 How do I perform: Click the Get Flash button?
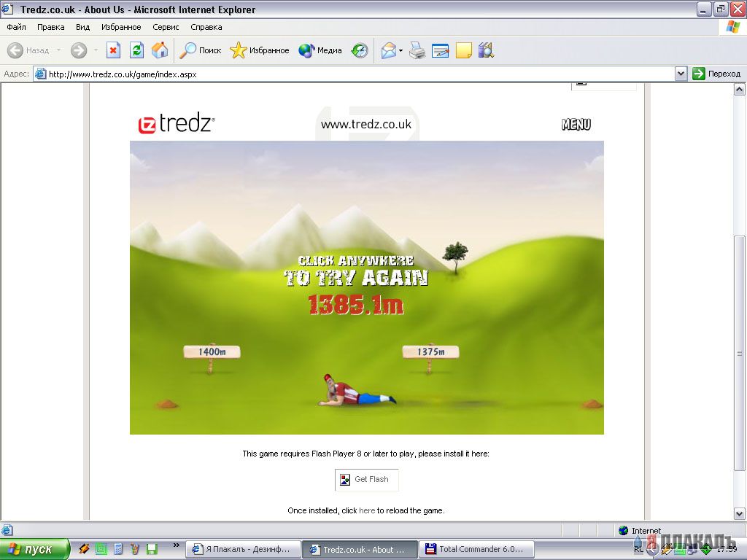click(366, 480)
